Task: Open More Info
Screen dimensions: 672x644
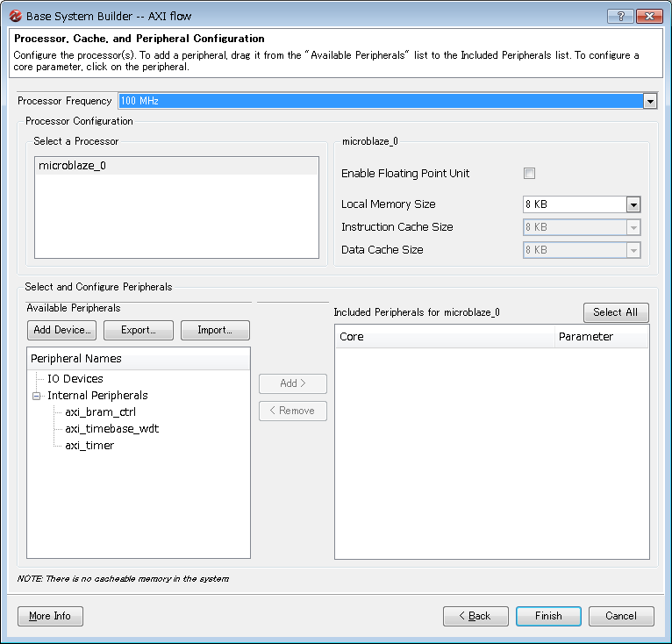Action: [50, 616]
